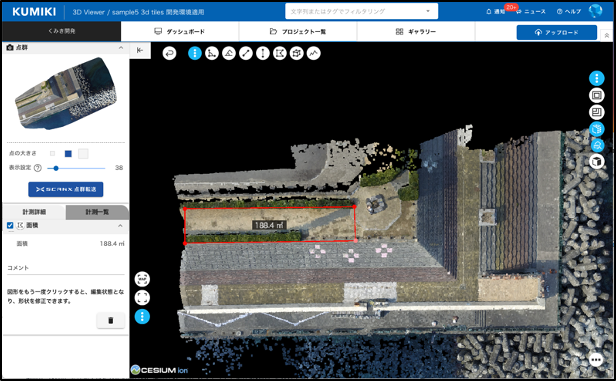The height and width of the screenshot is (381, 616).
Task: Click the fit-to-view brackets icon
Action: (x=142, y=298)
